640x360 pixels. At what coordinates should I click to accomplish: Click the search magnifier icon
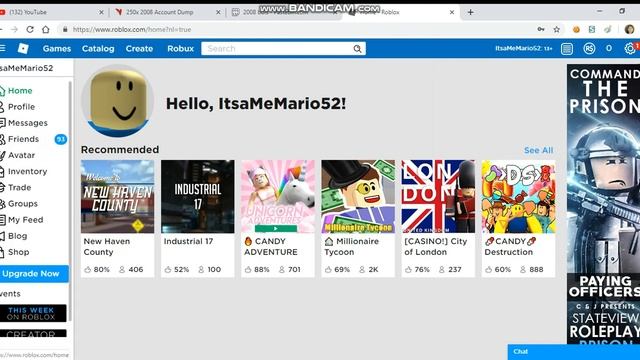pyautogui.click(x=358, y=49)
